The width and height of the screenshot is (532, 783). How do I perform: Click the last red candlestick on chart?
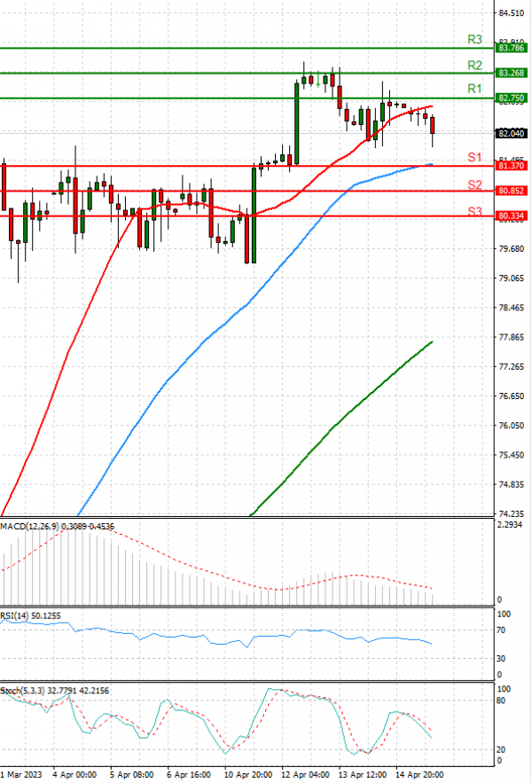(x=433, y=125)
